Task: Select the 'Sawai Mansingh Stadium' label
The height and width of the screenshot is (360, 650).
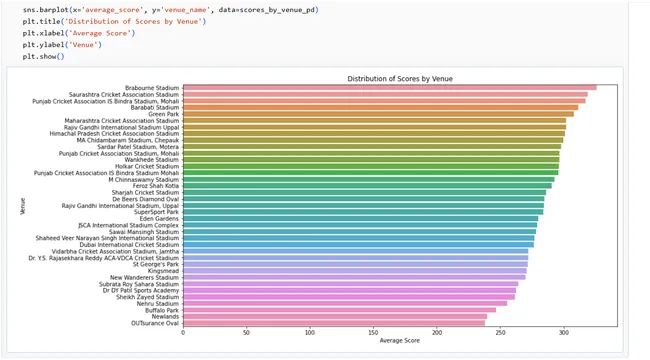Action: [144, 232]
